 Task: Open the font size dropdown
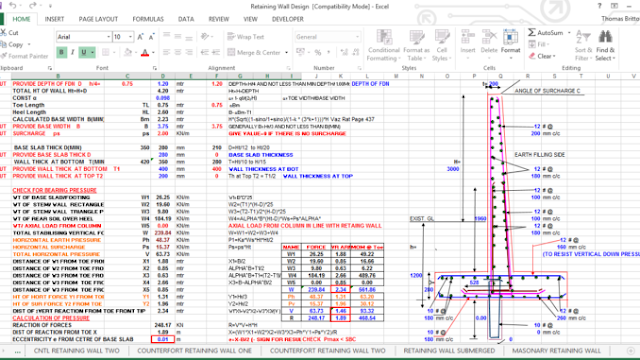point(131,37)
